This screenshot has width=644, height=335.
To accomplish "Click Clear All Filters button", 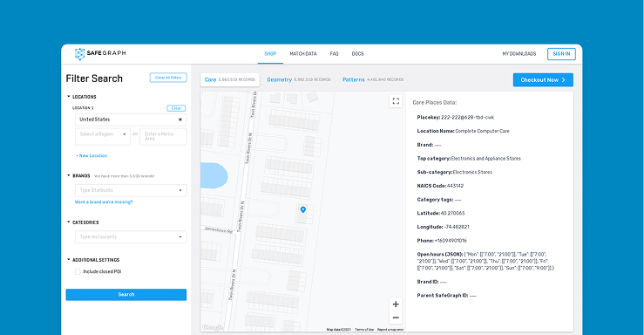I will click(168, 78).
